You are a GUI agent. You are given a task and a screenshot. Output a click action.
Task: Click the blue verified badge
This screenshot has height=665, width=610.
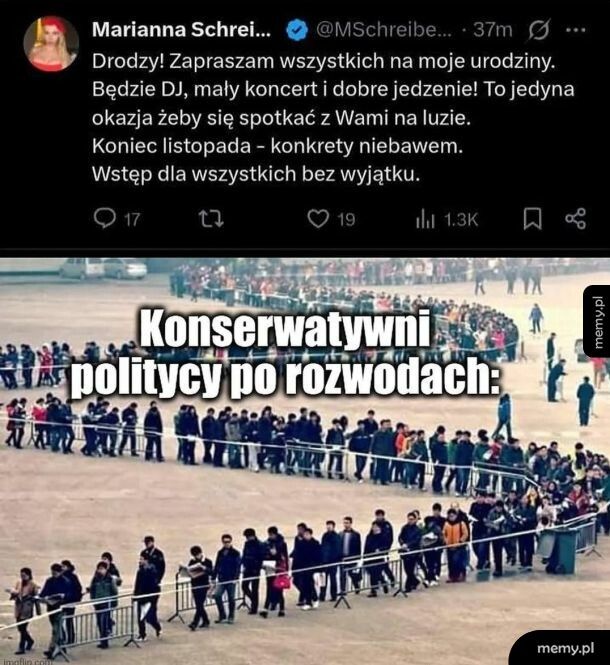(x=297, y=30)
